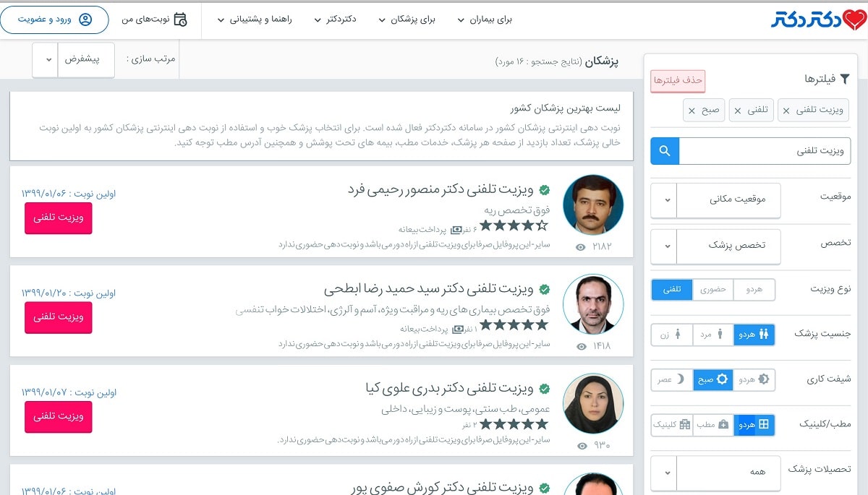This screenshot has width=868, height=495.
Task: Click the دکتردکتر heart logo
Action: tap(818, 20)
